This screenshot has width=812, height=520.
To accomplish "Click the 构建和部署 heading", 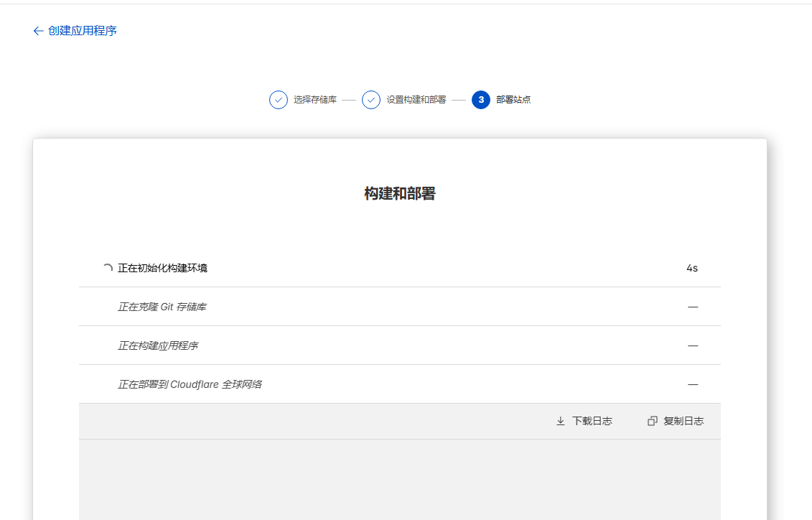I will [399, 193].
